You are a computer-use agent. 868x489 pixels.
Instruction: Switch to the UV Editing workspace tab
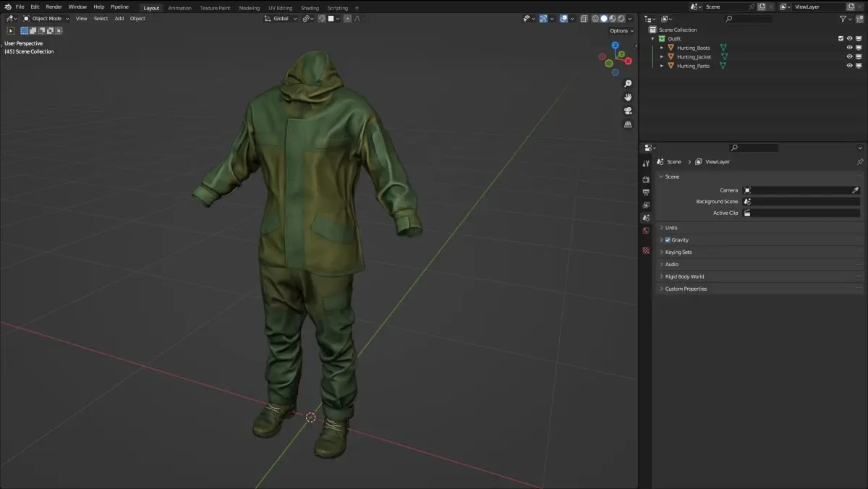coord(280,8)
